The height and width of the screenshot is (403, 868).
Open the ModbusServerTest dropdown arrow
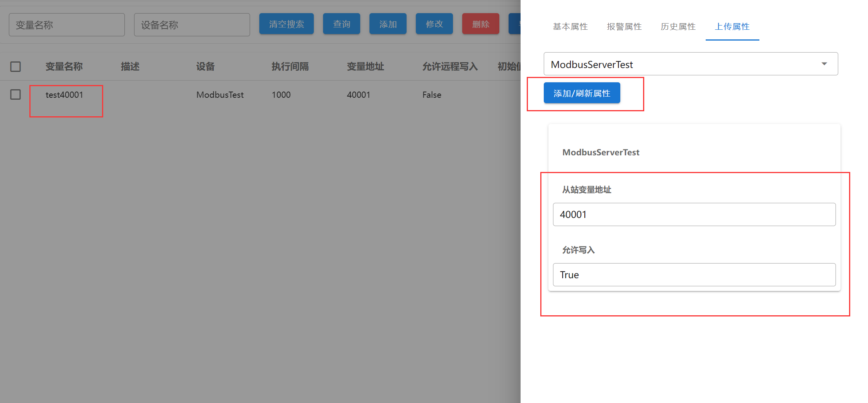point(824,64)
